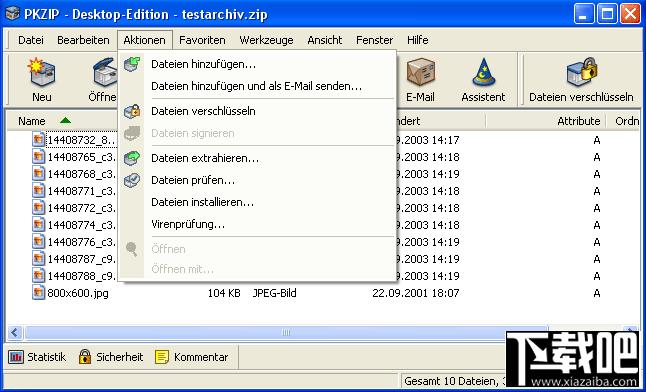This screenshot has width=646, height=392.
Task: Select Dateien hinzufügen… from the menu
Action: pyautogui.click(x=204, y=64)
